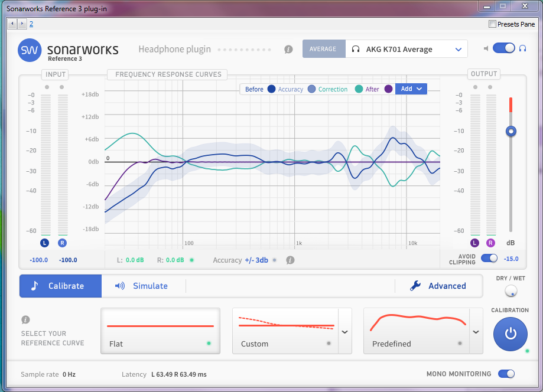Open the Add curve dropdown
The width and height of the screenshot is (543, 392).
(411, 89)
